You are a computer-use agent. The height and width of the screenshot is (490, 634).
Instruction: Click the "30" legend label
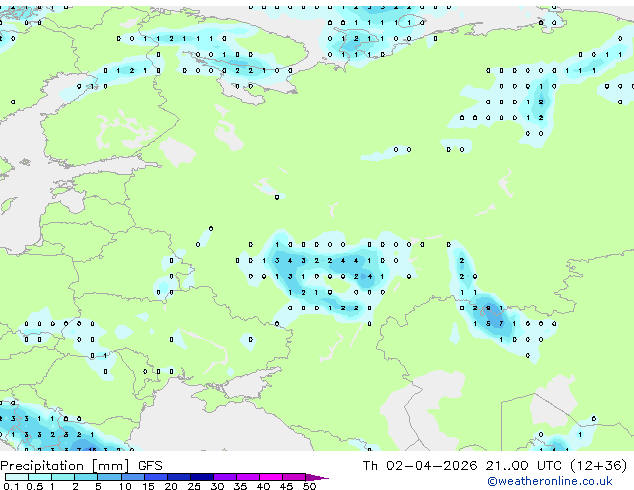(217, 486)
